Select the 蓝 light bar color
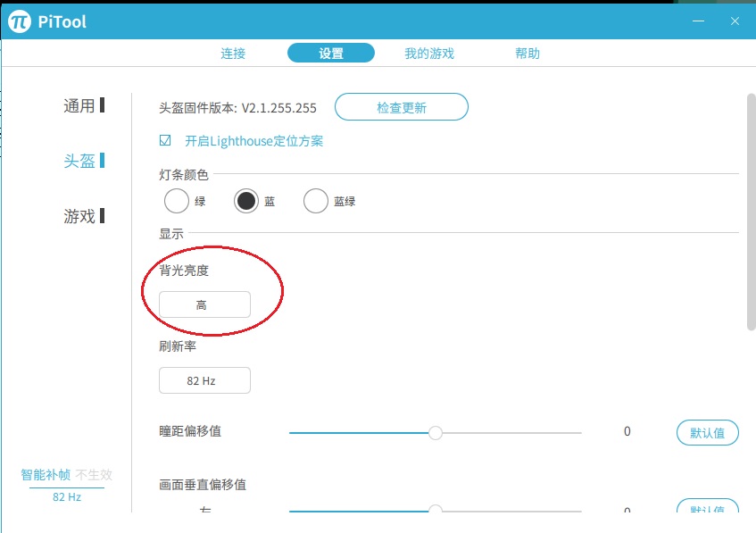 click(246, 202)
